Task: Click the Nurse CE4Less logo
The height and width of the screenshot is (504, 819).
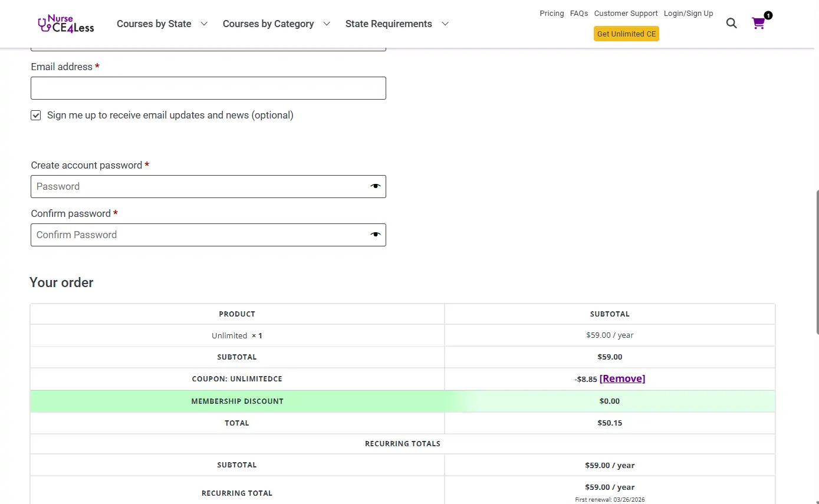Action: tap(65, 24)
